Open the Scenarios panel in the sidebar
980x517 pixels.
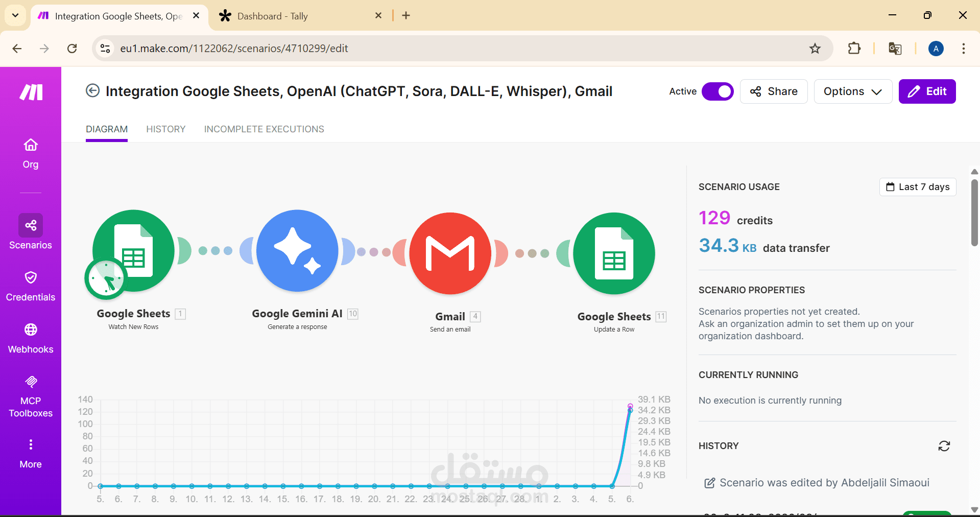(30, 232)
